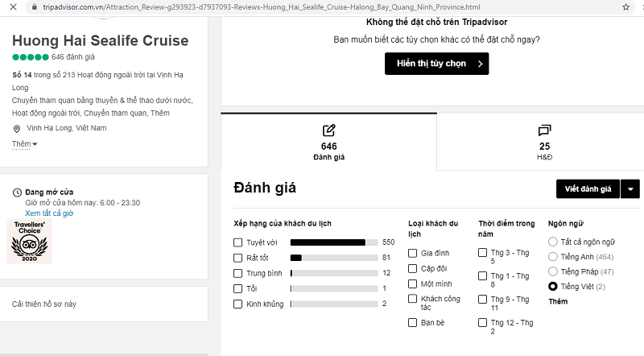Expand Thêm under the cruise location
The height and width of the screenshot is (356, 644).
(24, 144)
